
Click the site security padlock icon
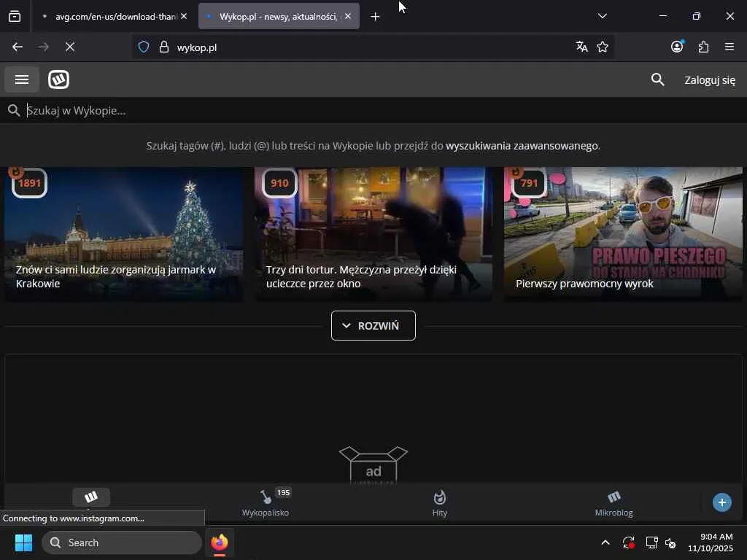(164, 47)
